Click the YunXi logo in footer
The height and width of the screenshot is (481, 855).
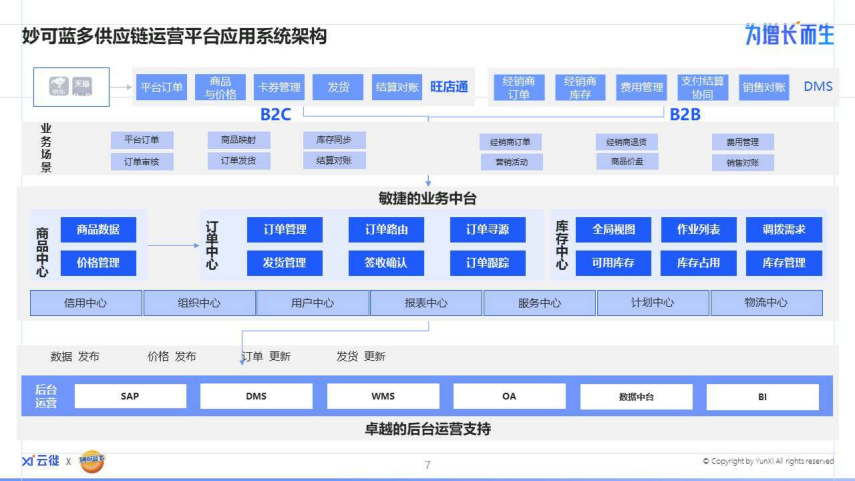click(x=40, y=461)
